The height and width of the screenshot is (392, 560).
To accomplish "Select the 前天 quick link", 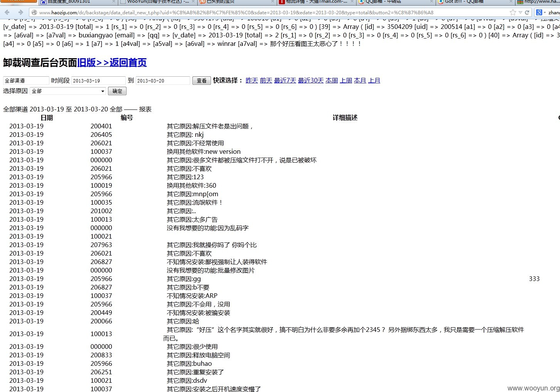I will (266, 80).
